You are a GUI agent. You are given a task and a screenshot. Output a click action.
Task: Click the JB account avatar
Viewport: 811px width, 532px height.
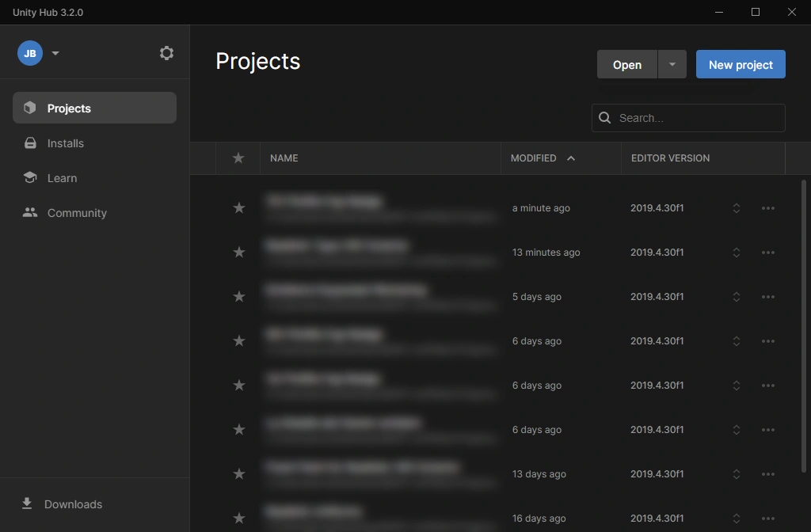[30, 53]
